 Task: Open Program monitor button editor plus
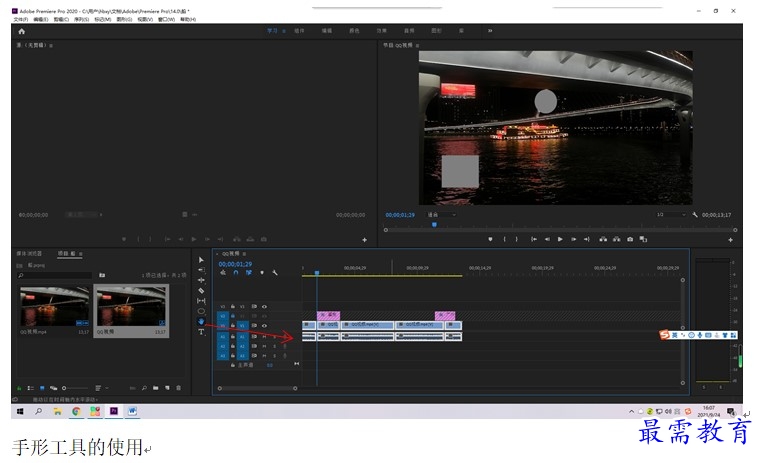(x=730, y=240)
